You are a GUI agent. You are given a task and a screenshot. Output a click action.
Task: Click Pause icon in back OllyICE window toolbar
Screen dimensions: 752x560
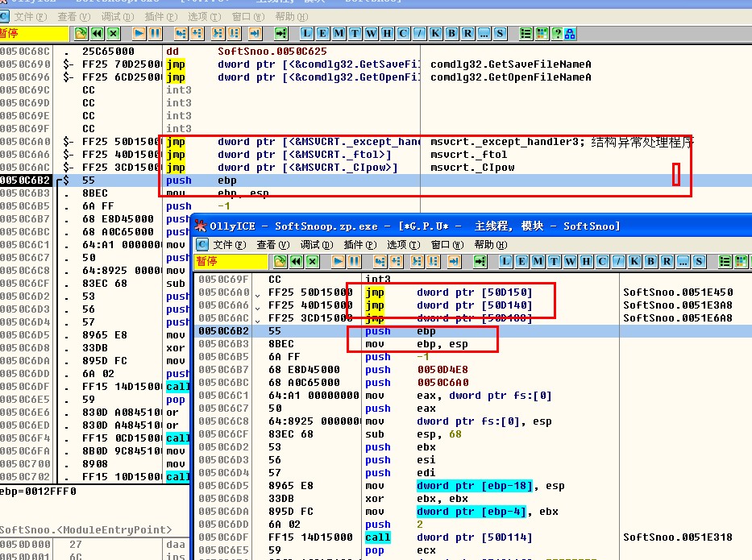point(155,34)
